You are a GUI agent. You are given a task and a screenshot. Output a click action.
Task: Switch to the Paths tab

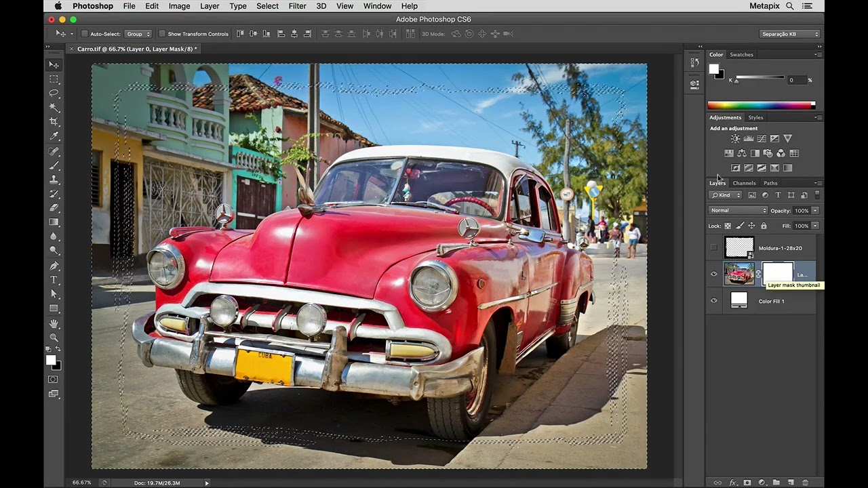point(770,183)
